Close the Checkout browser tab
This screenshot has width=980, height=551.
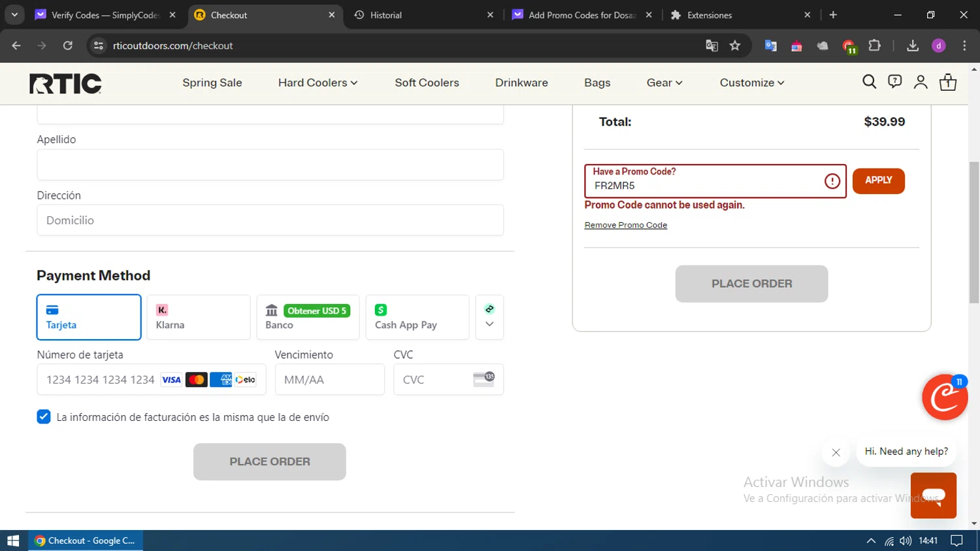click(x=331, y=15)
